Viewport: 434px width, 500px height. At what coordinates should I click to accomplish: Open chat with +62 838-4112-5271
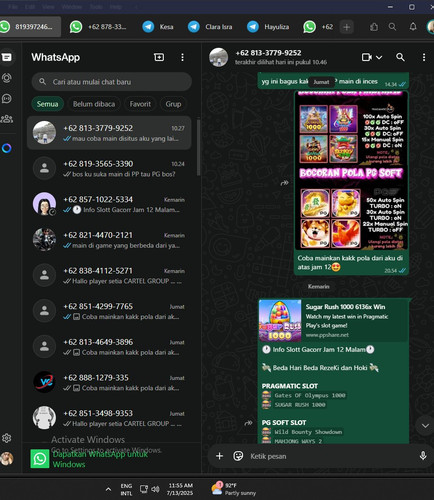pyautogui.click(x=109, y=276)
